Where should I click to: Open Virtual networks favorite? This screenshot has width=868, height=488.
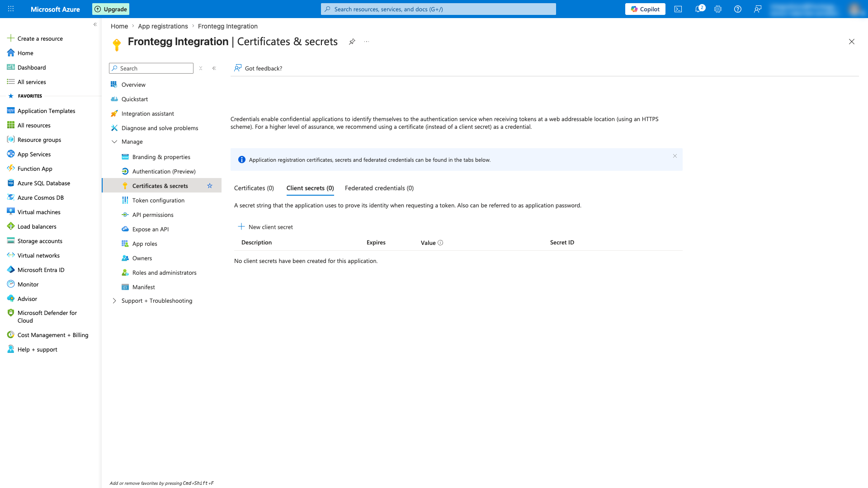(38, 255)
